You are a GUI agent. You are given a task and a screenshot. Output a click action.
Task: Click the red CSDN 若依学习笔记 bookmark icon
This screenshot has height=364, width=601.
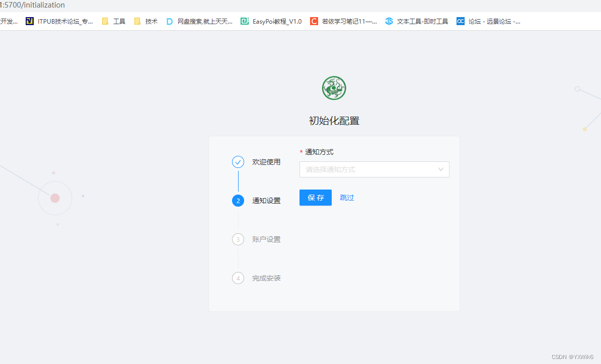(314, 21)
